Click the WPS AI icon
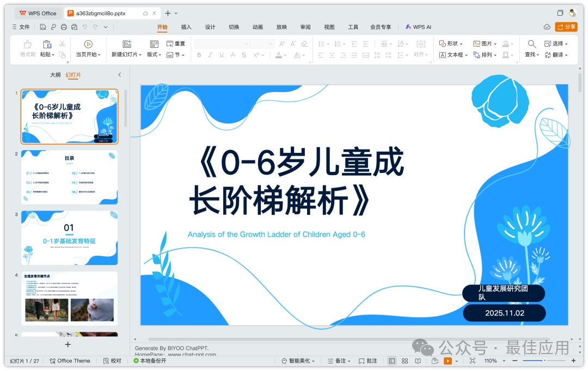 click(408, 27)
